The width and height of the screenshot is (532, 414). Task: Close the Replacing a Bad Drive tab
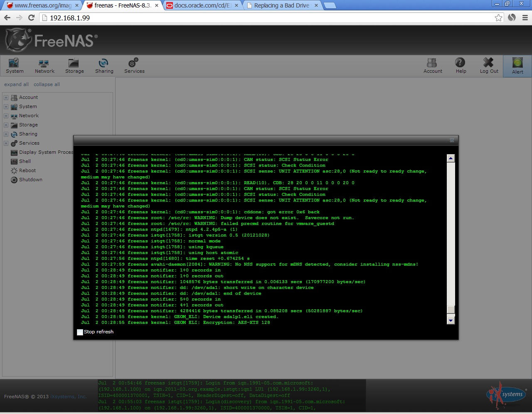pos(316,5)
